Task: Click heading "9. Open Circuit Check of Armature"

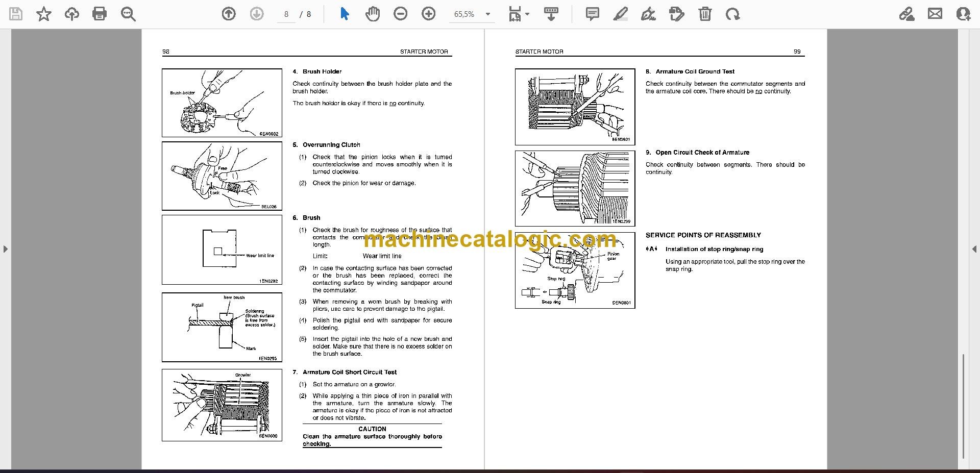Action: (x=697, y=153)
